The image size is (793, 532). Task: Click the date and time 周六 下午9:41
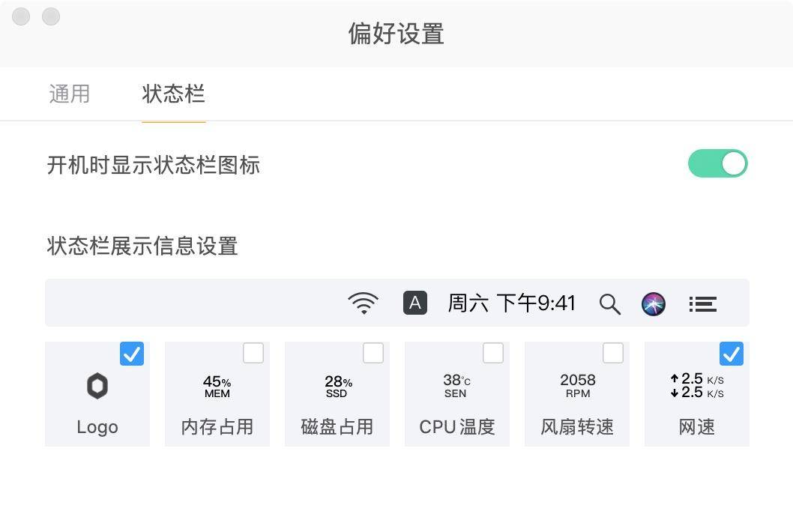tap(512, 303)
